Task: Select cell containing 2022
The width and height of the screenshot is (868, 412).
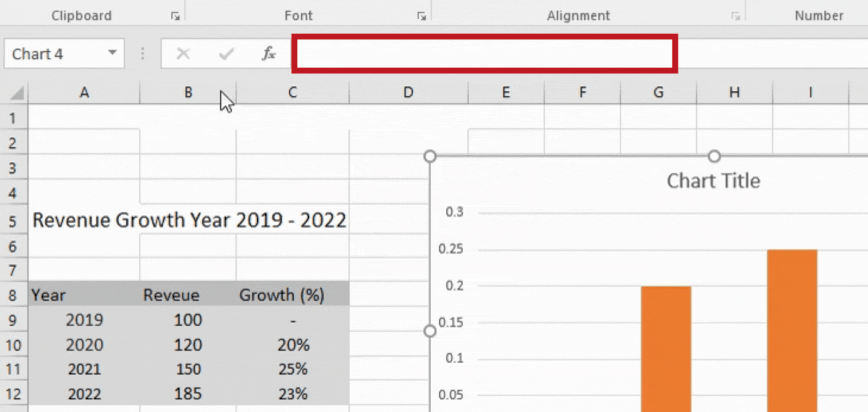Action: pyautogui.click(x=84, y=394)
